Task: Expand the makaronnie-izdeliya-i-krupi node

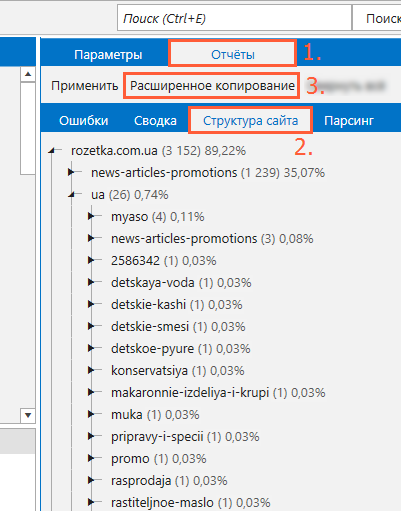Action: (x=91, y=392)
